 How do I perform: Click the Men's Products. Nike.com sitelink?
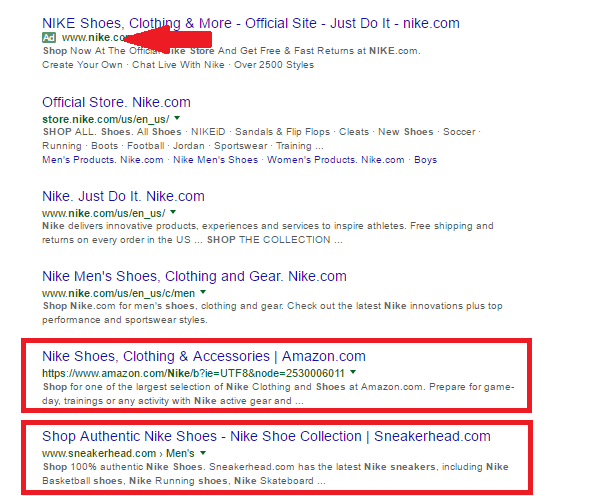click(x=103, y=160)
